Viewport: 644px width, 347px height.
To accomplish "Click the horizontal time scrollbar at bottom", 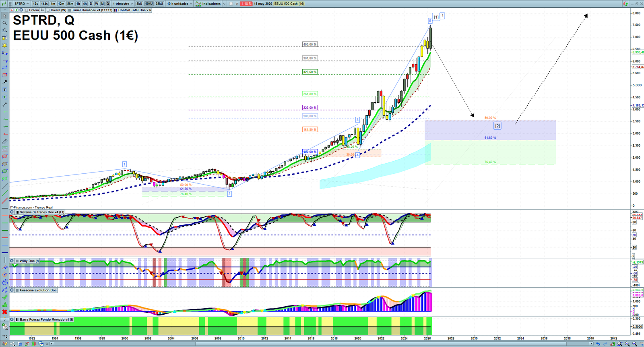I will [x=322, y=344].
